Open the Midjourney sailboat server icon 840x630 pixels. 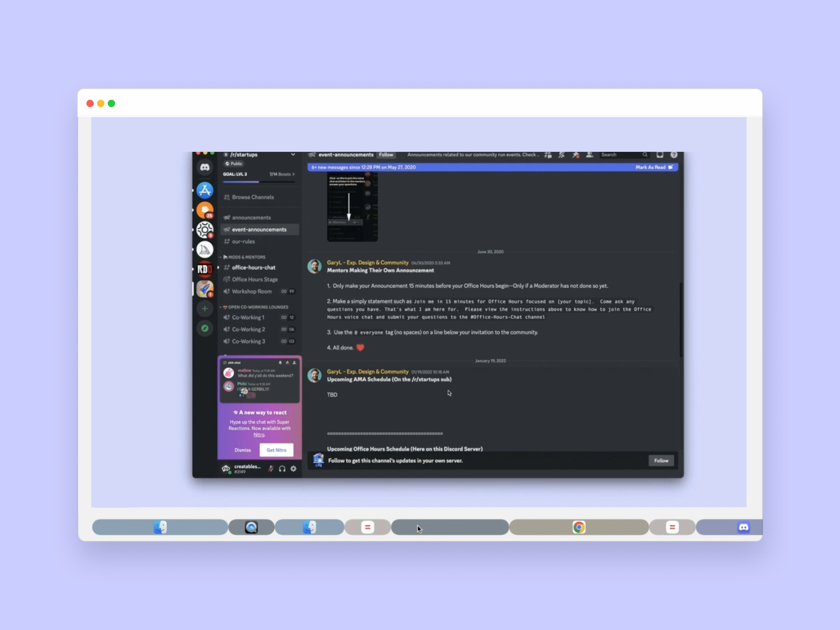tap(205, 249)
